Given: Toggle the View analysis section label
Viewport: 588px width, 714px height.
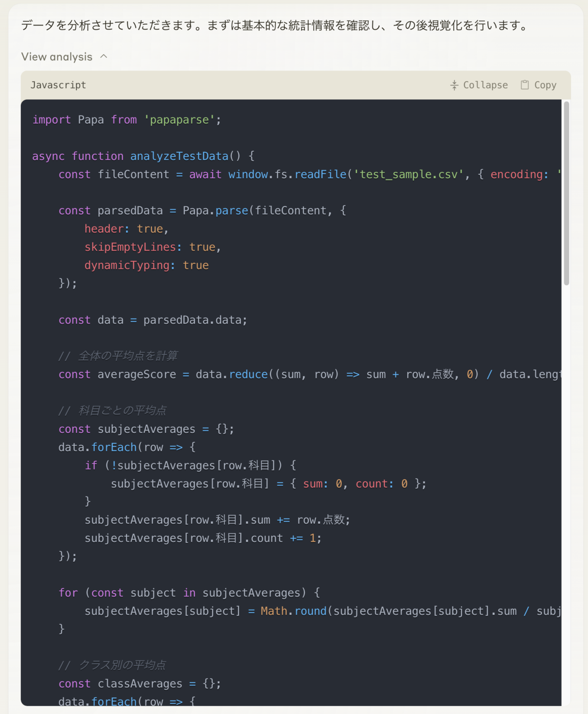Looking at the screenshot, I should [57, 57].
